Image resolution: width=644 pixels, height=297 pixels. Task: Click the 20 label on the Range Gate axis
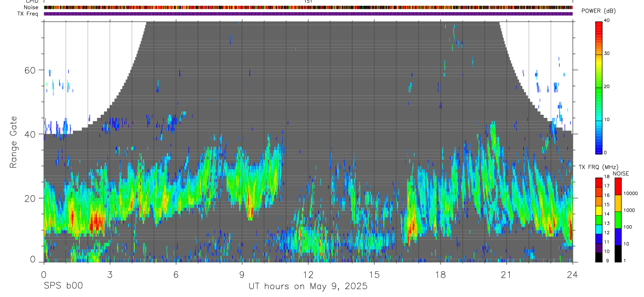(x=30, y=198)
